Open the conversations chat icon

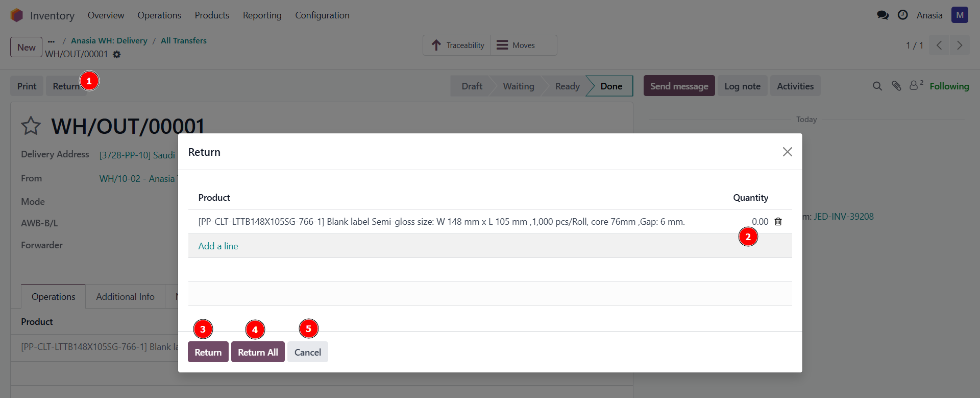tap(883, 15)
